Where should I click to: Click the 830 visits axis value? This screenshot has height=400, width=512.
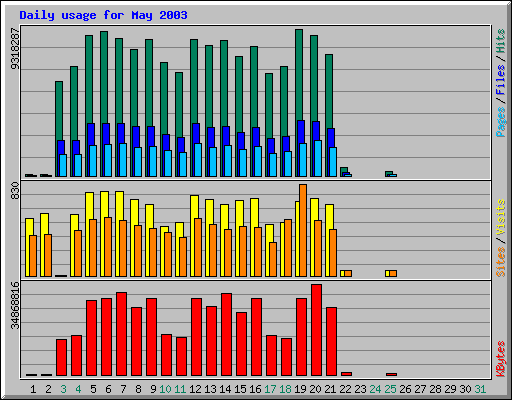tap(15, 191)
